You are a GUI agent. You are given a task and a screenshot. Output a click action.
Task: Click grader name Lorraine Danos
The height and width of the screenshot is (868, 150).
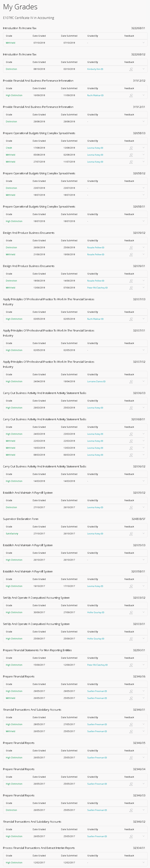point(95,381)
